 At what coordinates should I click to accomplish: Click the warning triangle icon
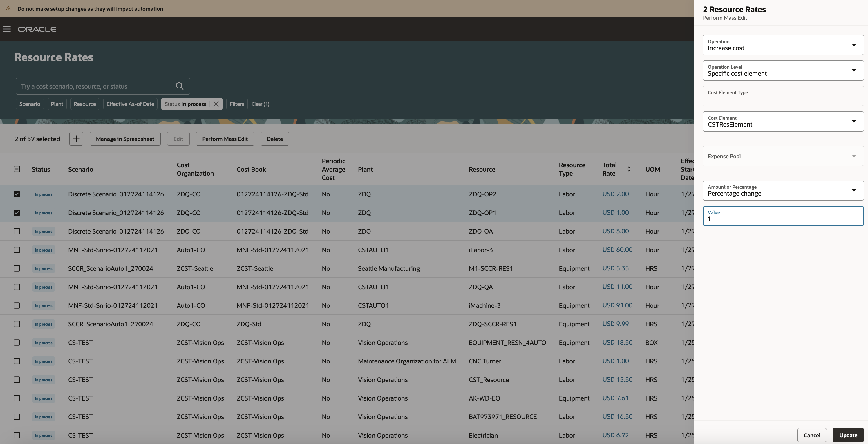(x=8, y=8)
